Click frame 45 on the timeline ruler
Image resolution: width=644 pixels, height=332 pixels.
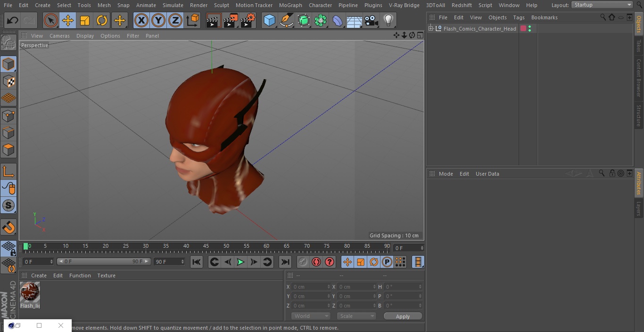[206, 246]
